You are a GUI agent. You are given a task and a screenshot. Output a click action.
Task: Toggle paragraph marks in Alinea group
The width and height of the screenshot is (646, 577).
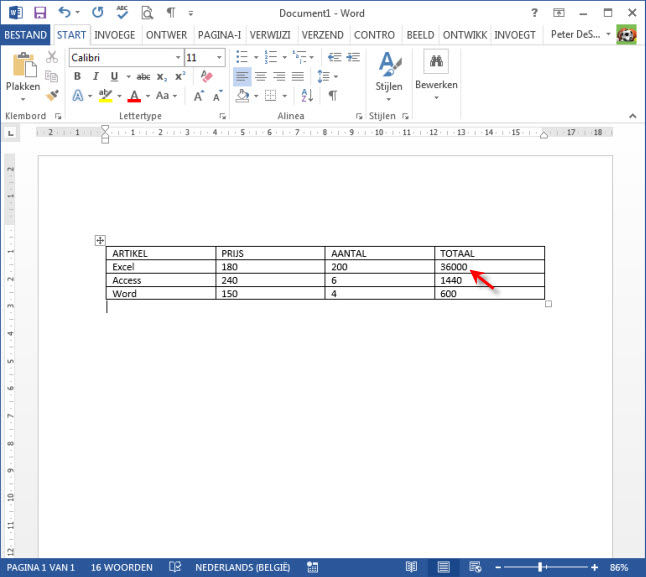[x=333, y=96]
